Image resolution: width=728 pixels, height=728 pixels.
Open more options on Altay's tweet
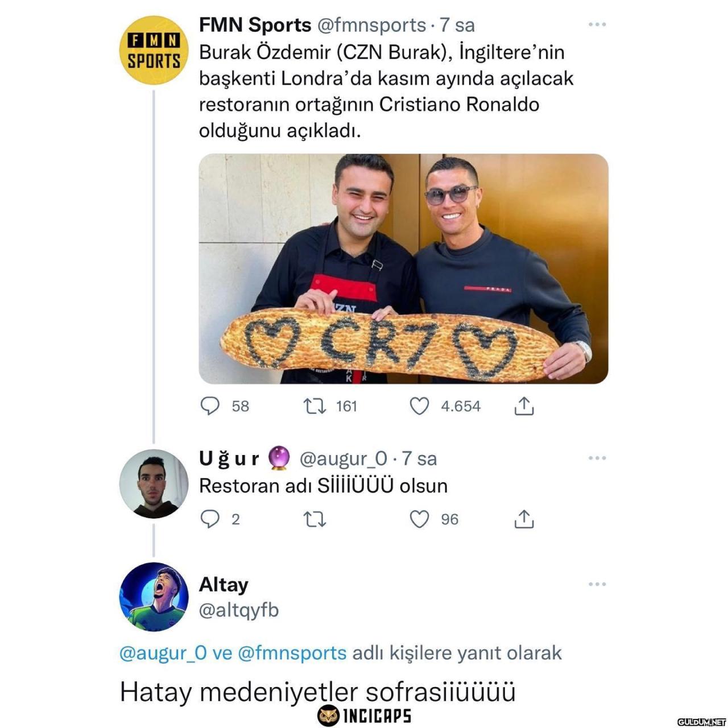tap(597, 584)
